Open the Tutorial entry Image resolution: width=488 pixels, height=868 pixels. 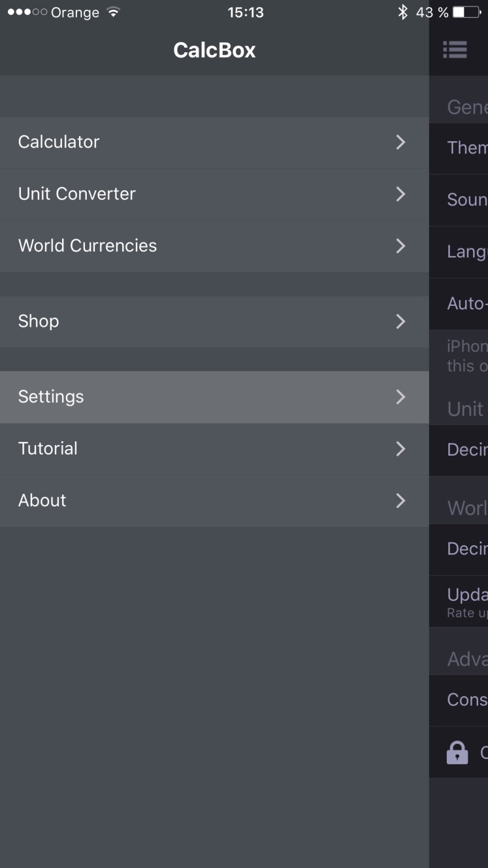[214, 448]
